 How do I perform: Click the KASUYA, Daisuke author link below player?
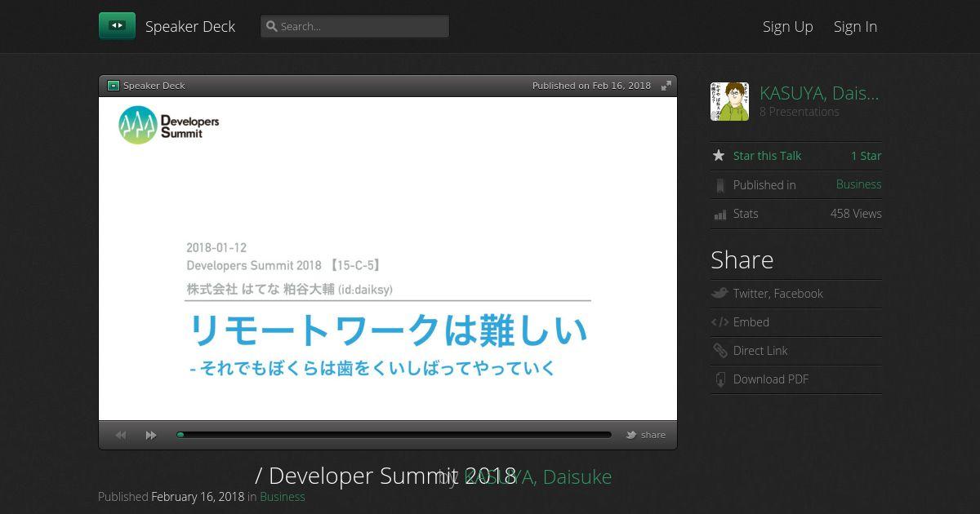[537, 476]
